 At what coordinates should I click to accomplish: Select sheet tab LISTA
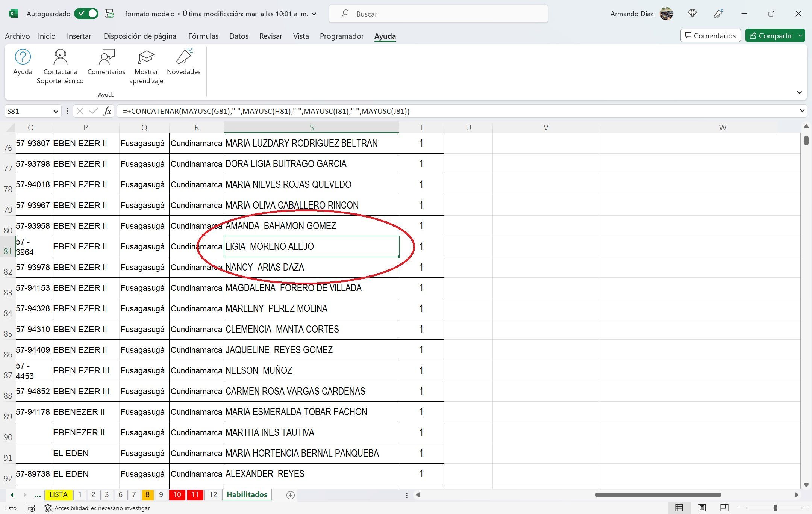click(58, 495)
